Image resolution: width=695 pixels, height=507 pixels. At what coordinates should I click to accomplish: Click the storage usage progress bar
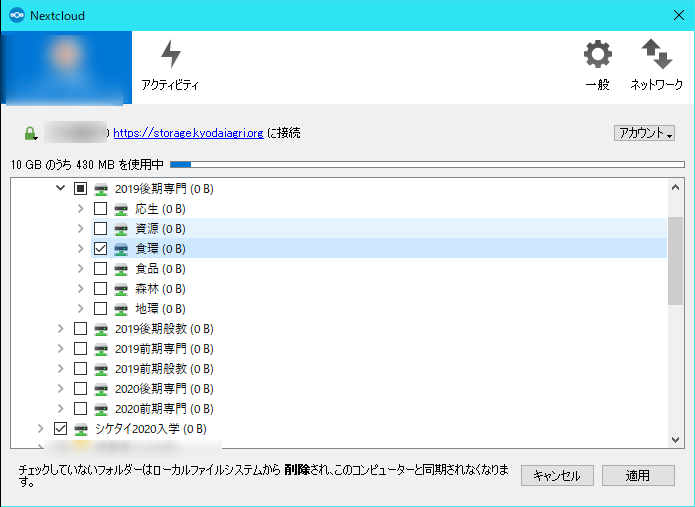[x=427, y=164]
